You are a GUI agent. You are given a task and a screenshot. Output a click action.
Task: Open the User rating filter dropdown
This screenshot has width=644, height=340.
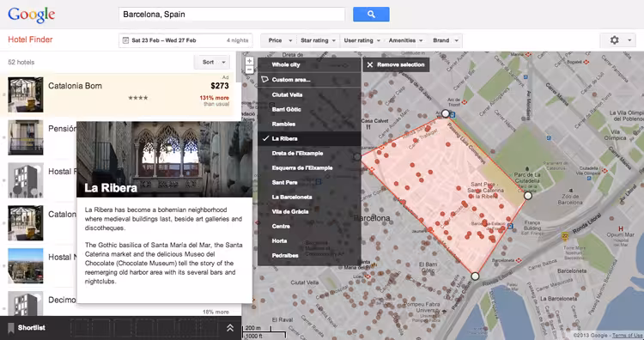coord(361,40)
